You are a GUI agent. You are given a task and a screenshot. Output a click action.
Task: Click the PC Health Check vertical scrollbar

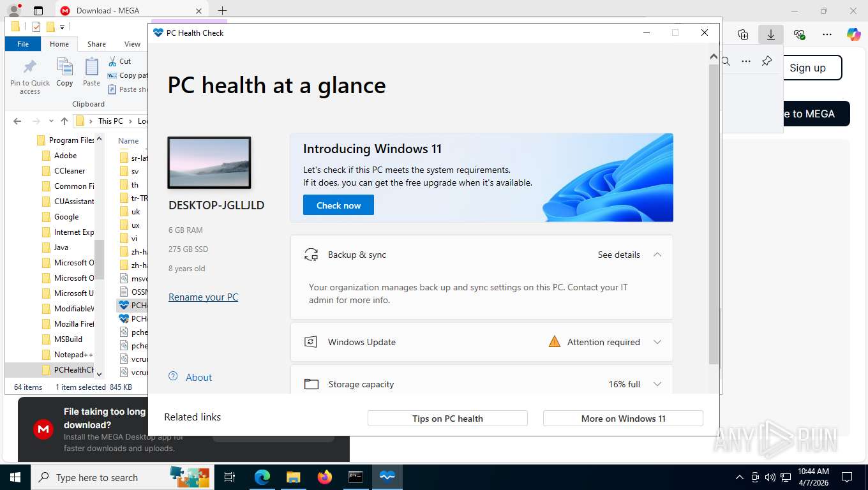[714, 214]
